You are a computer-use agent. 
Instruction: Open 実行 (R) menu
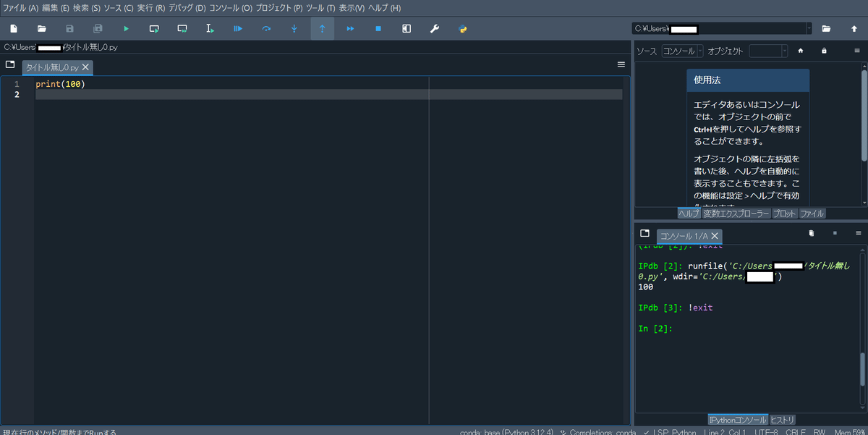coord(151,7)
